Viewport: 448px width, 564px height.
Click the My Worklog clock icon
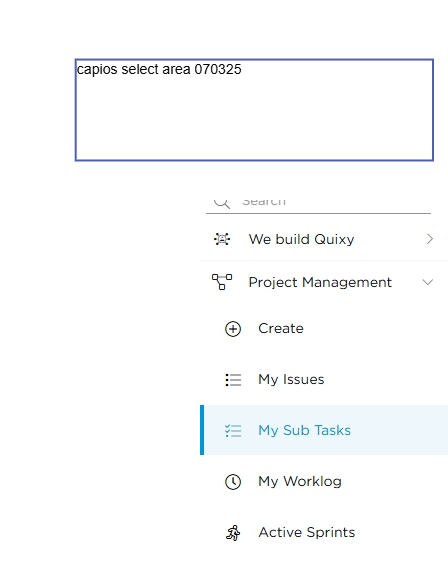233,482
